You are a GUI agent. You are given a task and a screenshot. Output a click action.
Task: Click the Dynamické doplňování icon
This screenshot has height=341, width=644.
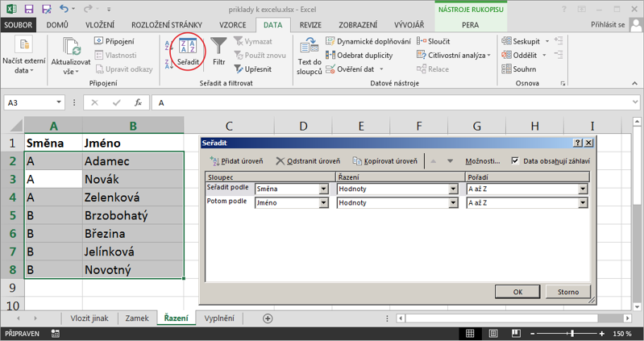330,41
